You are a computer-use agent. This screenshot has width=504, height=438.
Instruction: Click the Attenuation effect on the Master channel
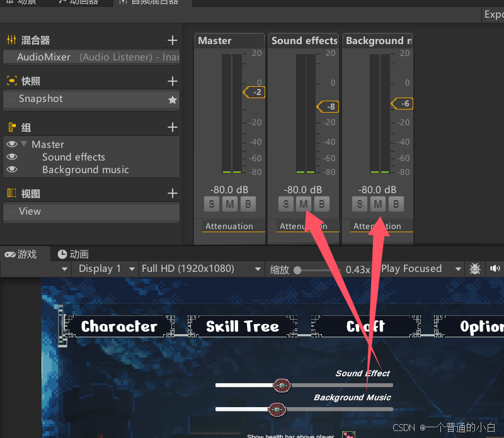click(233, 226)
